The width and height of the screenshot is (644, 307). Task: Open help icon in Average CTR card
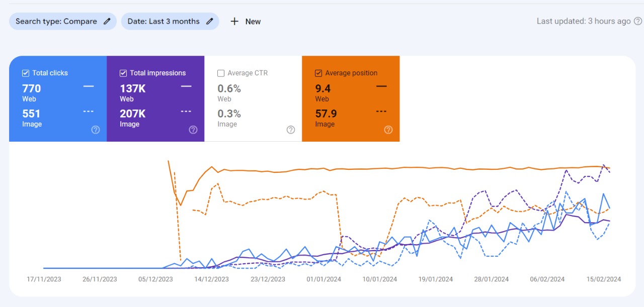pyautogui.click(x=291, y=130)
